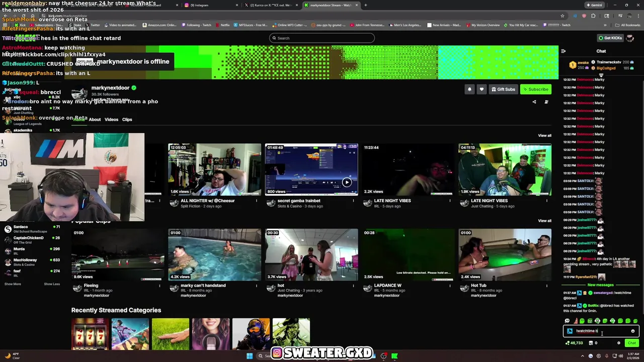
Task: Switch to the Kurrco on X browser tab
Action: (x=272, y=5)
